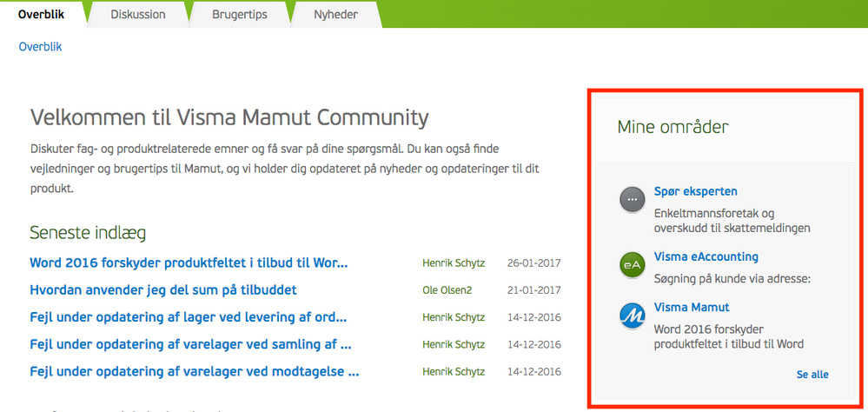Image resolution: width=868 pixels, height=412 pixels.
Task: Click the Se alle link
Action: tap(812, 375)
